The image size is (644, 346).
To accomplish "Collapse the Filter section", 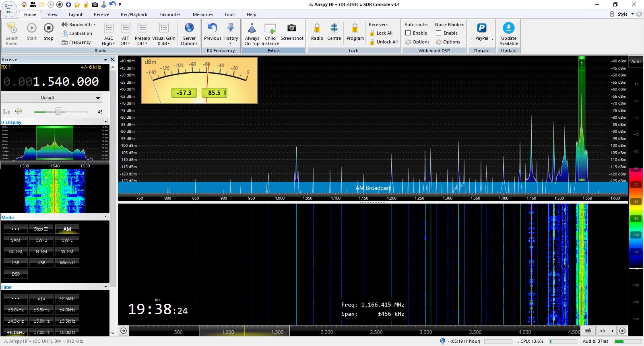I will click(106, 286).
